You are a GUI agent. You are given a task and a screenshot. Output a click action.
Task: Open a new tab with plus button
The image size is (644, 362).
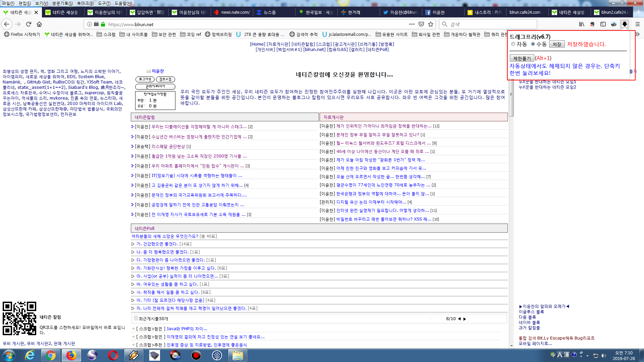click(639, 12)
